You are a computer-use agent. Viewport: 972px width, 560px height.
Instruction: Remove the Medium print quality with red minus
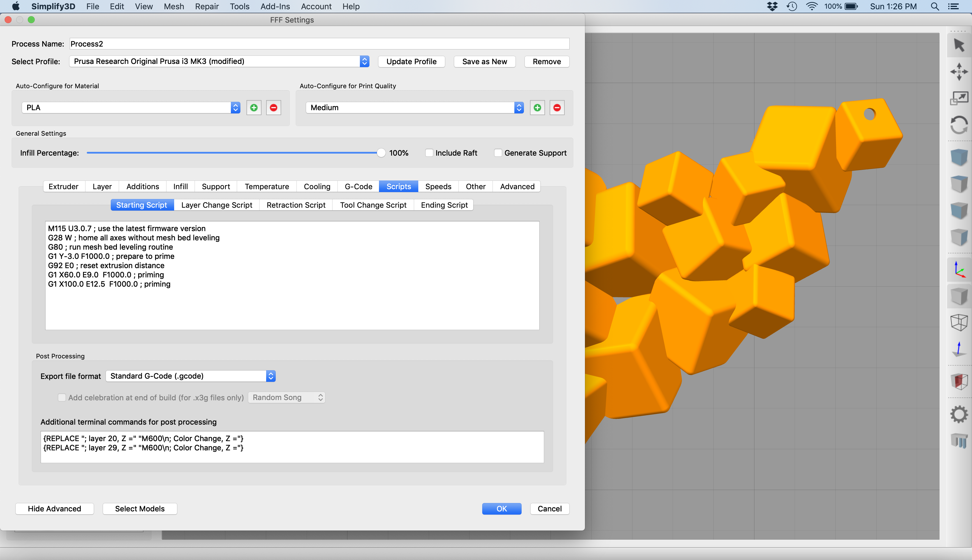pyautogui.click(x=557, y=108)
